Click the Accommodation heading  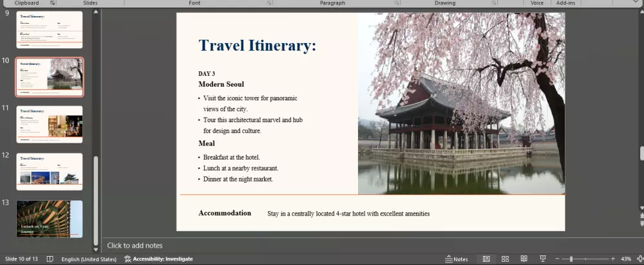[225, 213]
